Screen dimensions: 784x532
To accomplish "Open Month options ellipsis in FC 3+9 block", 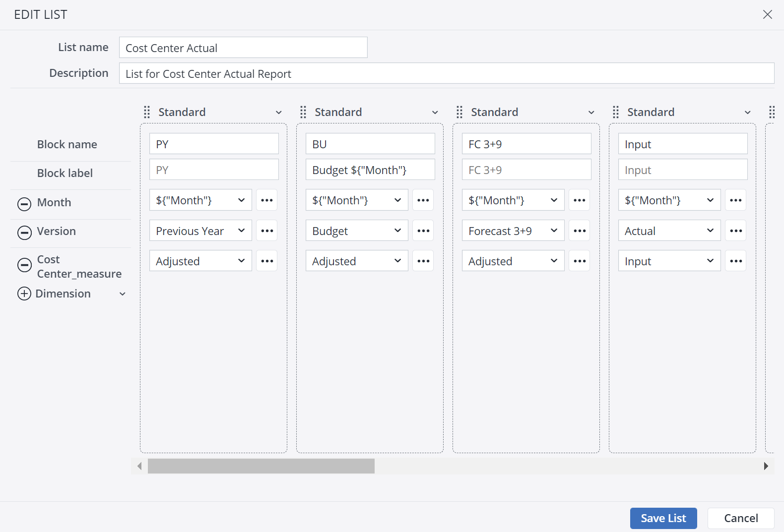I will pyautogui.click(x=580, y=200).
